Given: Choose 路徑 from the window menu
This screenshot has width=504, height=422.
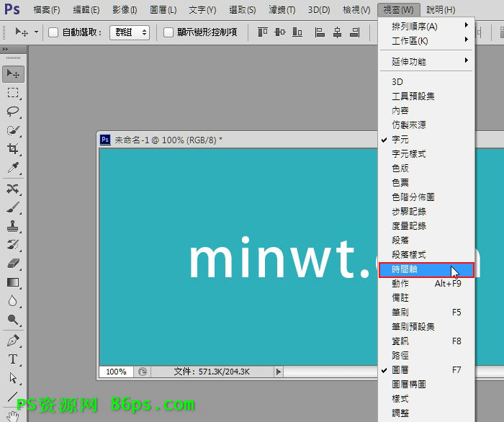Looking at the screenshot, I should tap(426, 356).
